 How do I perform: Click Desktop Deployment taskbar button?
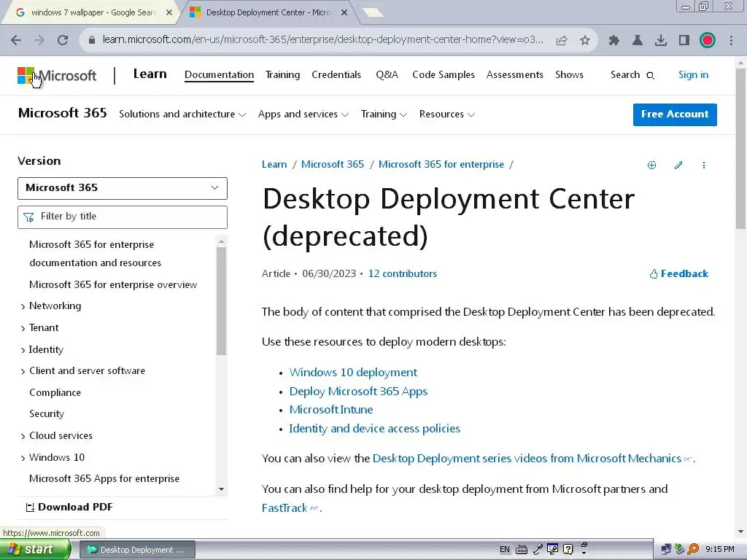click(x=137, y=550)
